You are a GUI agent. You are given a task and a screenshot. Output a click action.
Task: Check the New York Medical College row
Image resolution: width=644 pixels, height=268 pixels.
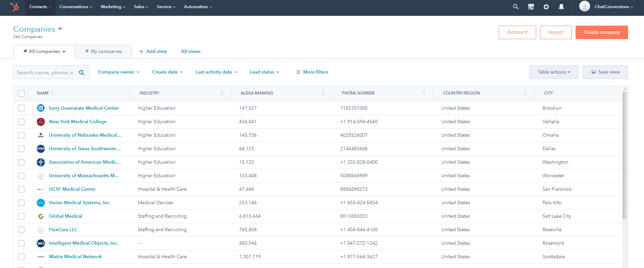[21, 122]
